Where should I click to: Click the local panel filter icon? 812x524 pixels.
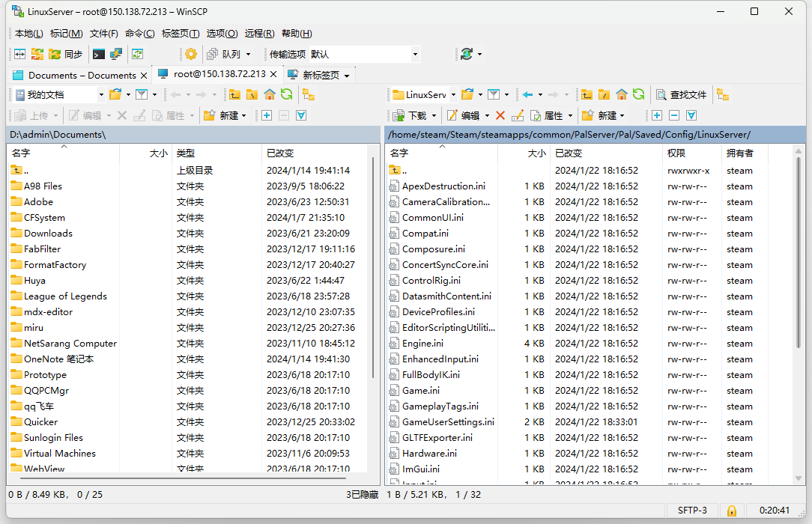[141, 94]
